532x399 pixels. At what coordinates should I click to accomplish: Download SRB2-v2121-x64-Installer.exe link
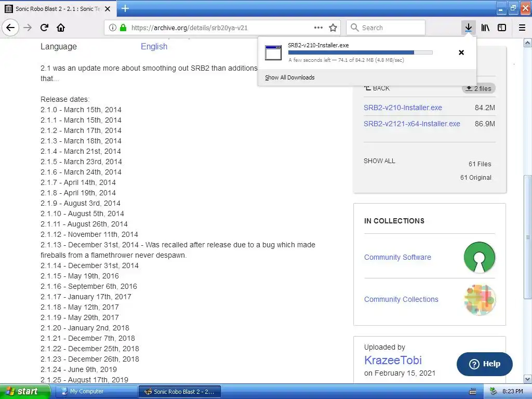click(412, 124)
